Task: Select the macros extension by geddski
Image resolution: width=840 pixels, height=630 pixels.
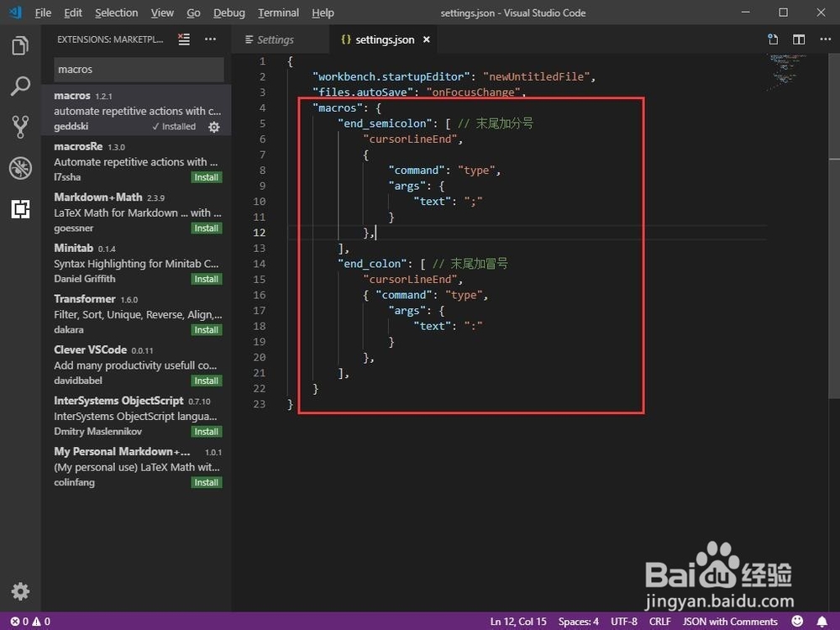Action: (x=136, y=110)
